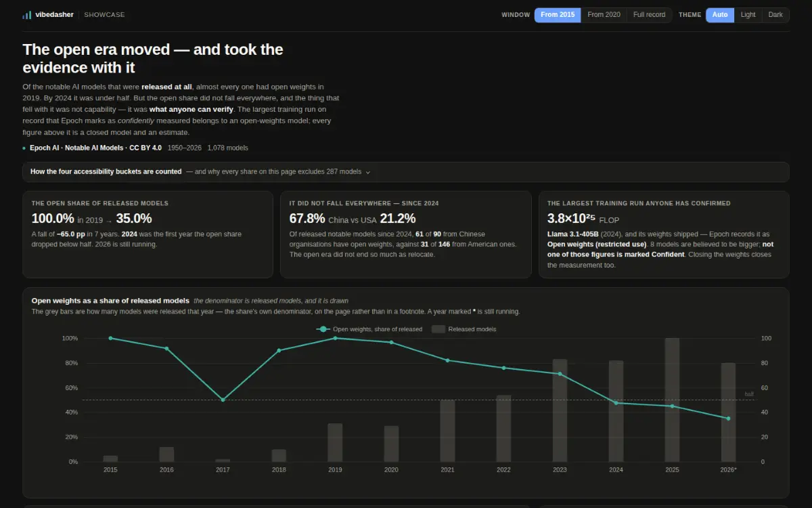Click the '1,078 models' count
Screen dimensions: 812x508
[x=228, y=148]
